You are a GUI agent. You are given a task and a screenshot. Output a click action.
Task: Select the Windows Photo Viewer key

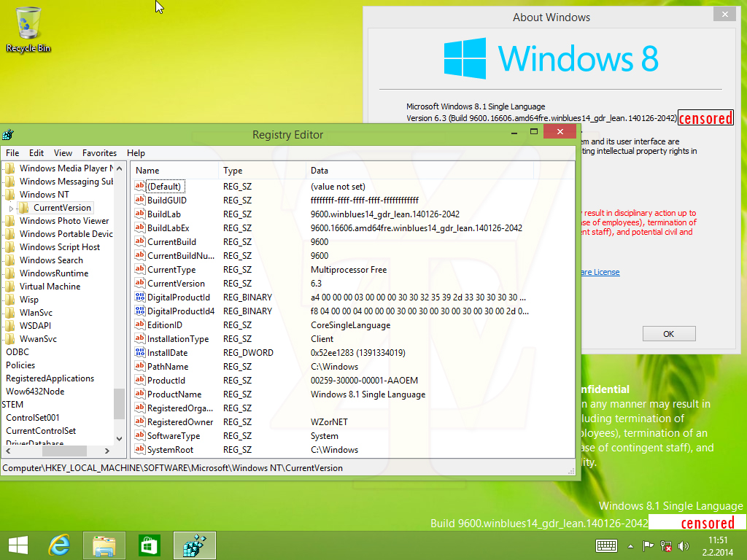[x=64, y=221]
